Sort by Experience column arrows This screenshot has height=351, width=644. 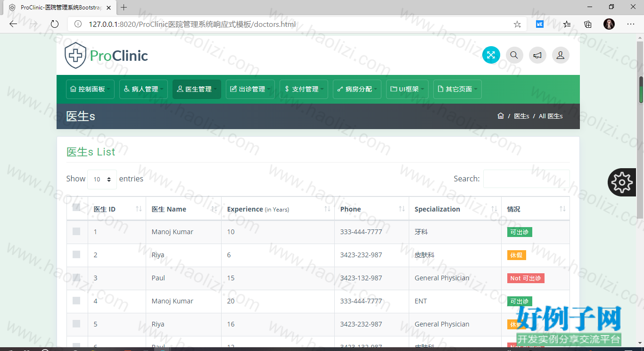pyautogui.click(x=327, y=209)
